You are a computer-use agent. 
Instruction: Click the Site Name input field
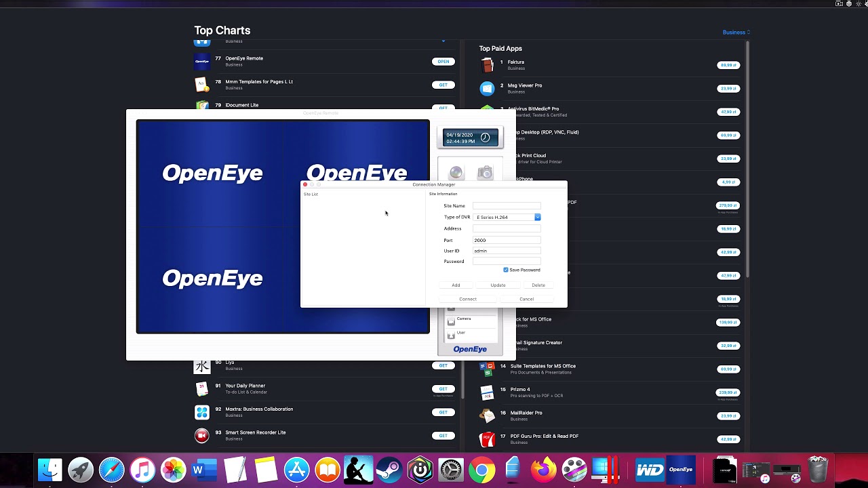click(507, 205)
